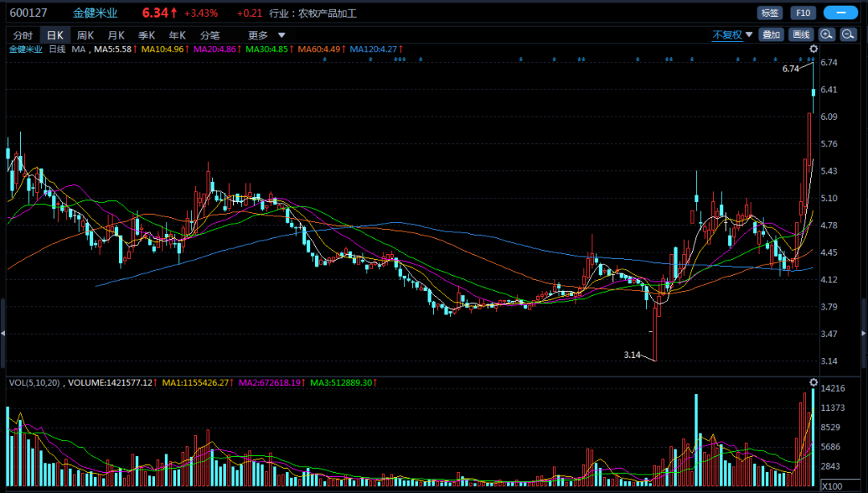
Task: Click the stock code 600127
Action: [29, 13]
